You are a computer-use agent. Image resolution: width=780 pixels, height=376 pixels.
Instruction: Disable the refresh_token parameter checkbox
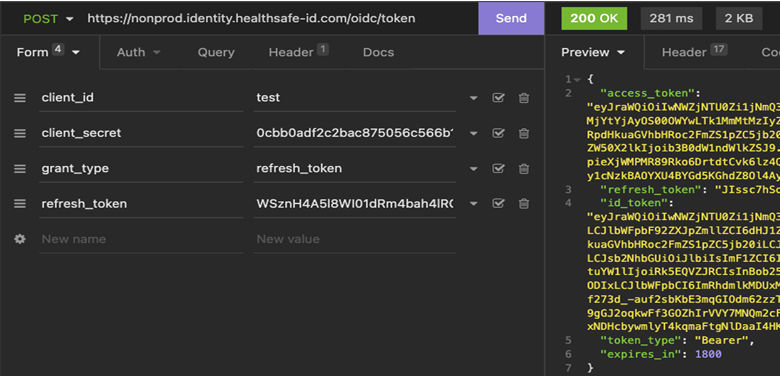click(x=498, y=203)
